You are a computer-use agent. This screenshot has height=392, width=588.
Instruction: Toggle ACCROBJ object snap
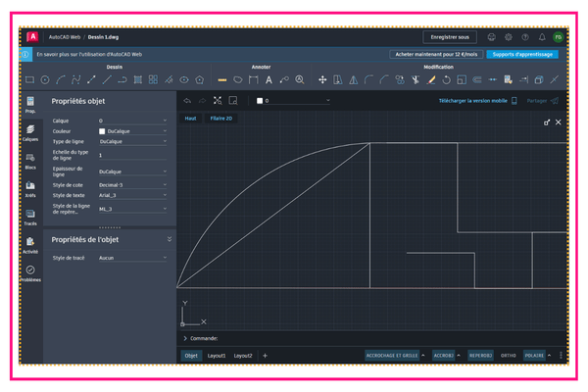point(444,355)
